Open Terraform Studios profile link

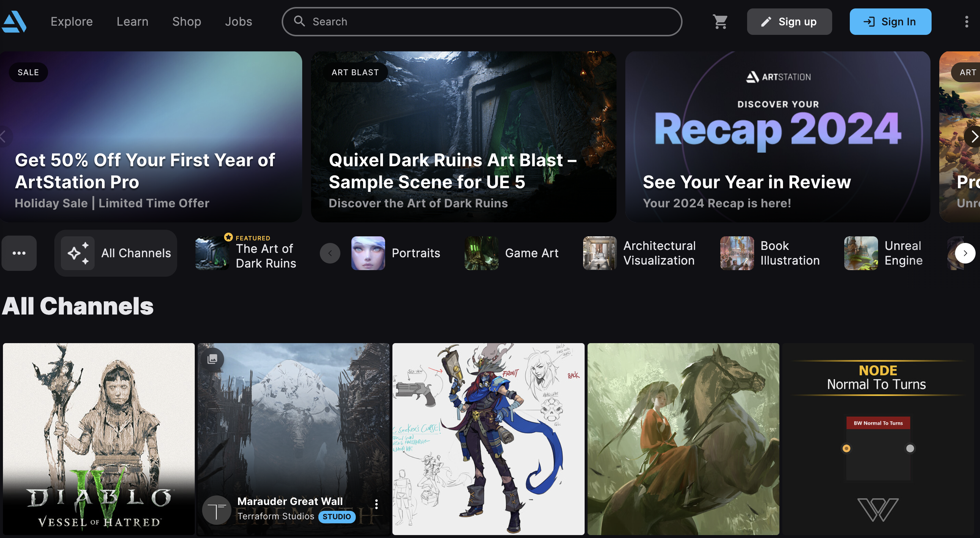(x=276, y=516)
